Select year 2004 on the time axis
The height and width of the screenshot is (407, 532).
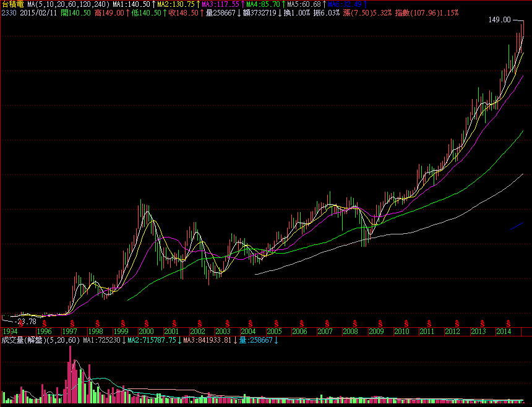click(x=248, y=332)
